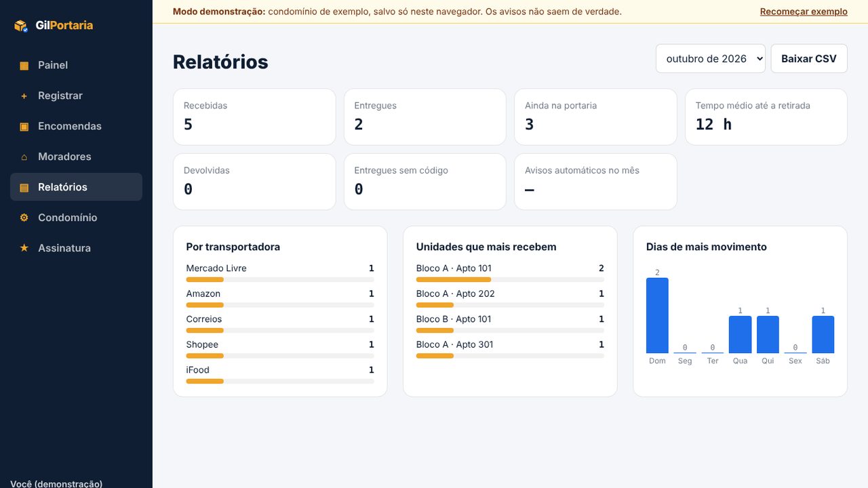Screen dimensions: 868x488
Task: Go to Registrar in the sidebar
Action: click(x=76, y=96)
